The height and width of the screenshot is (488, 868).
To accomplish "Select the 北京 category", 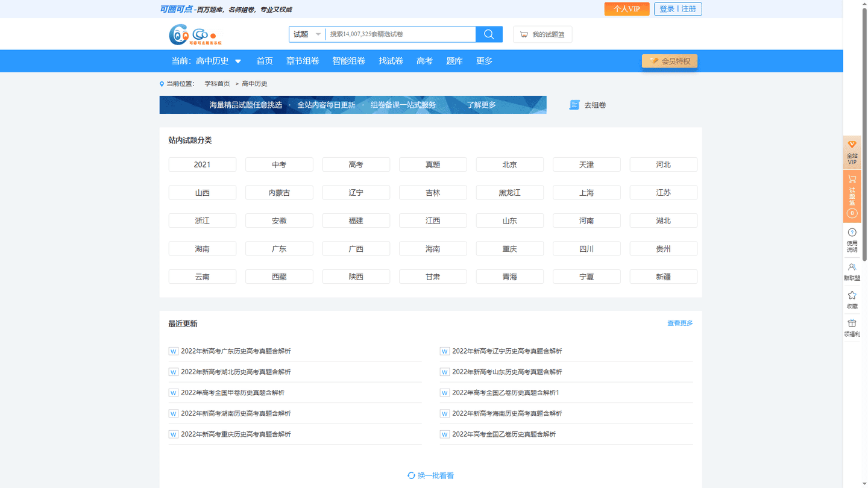I will pyautogui.click(x=510, y=164).
